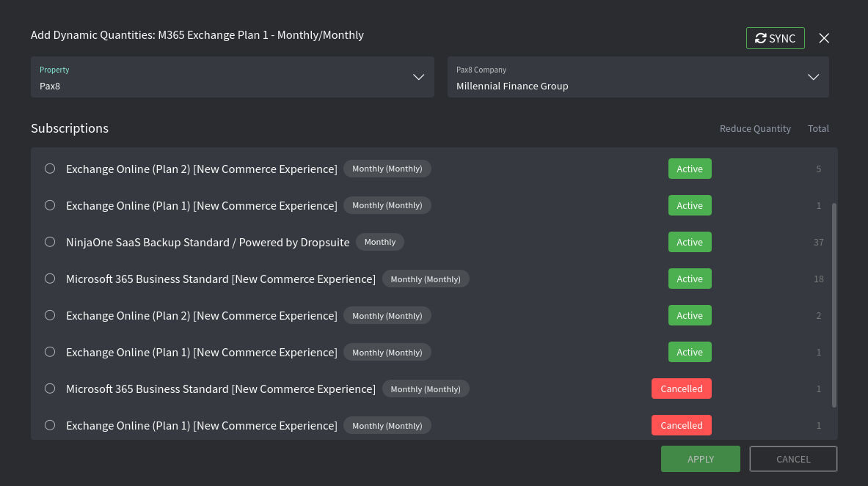Click the Pax8 property field value

pyautogui.click(x=50, y=86)
